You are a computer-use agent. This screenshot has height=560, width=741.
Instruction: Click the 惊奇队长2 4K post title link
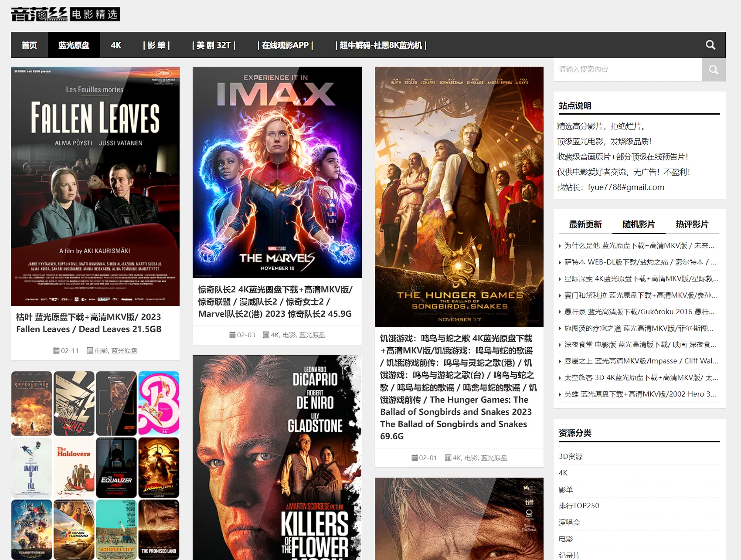coord(275,302)
